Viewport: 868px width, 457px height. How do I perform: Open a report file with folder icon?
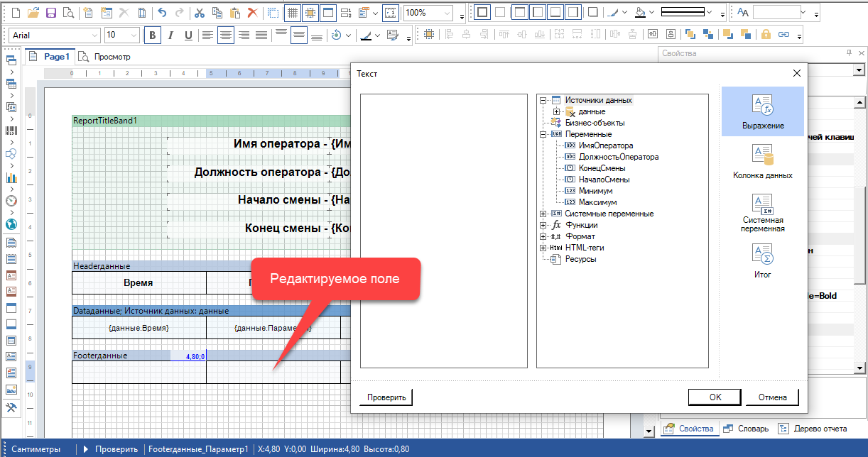(x=33, y=13)
